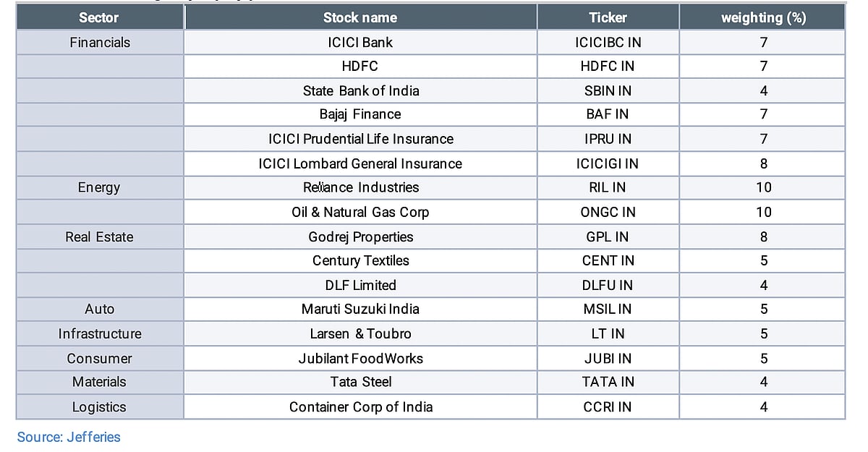Image resolution: width=868 pixels, height=452 pixels.
Task: Click the Container Corp of India cell
Action: pyautogui.click(x=360, y=406)
